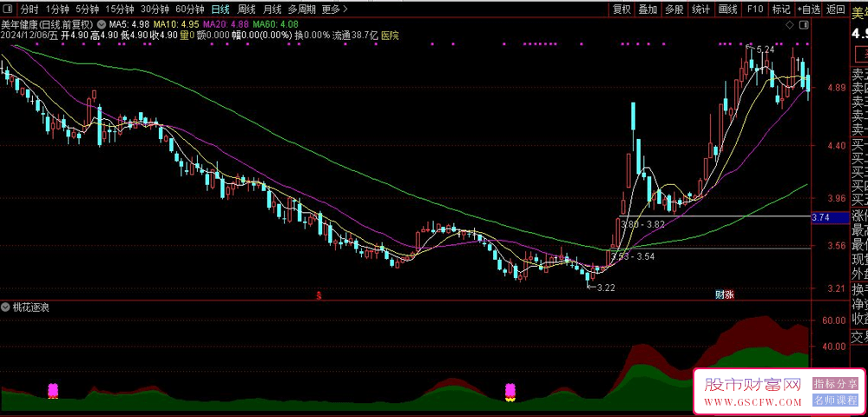Open the 指标分享 link

pos(835,382)
